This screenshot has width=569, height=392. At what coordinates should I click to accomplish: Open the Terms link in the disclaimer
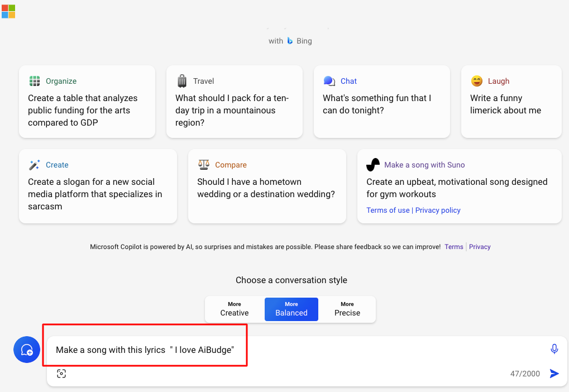(454, 247)
